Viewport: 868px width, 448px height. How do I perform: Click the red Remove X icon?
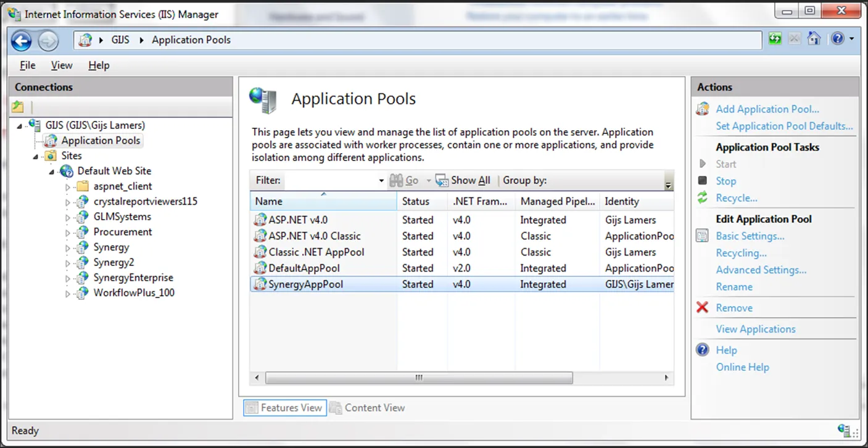point(702,307)
